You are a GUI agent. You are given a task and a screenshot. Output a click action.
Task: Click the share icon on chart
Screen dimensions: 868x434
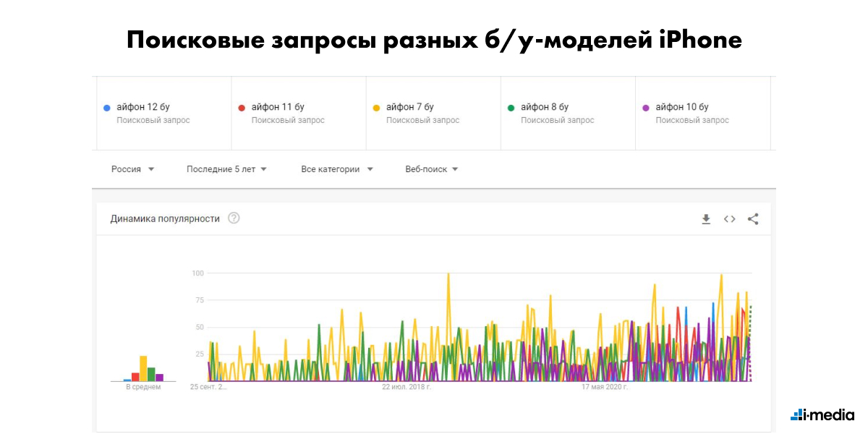753,219
